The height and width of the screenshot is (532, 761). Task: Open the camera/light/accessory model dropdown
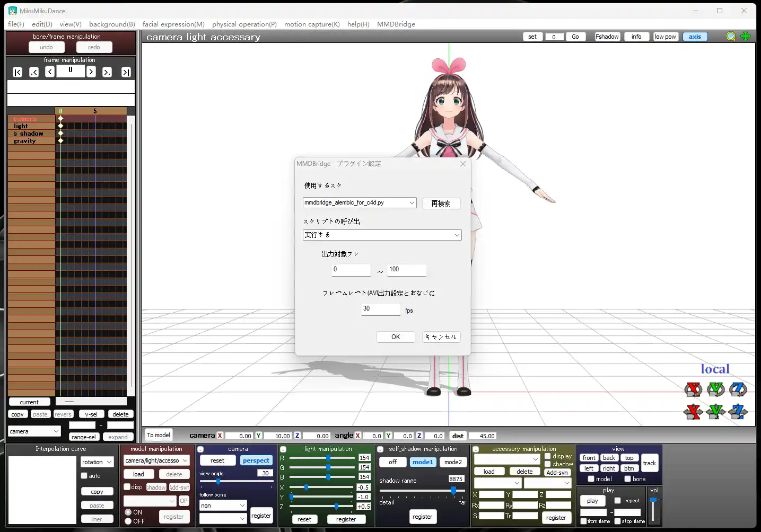click(156, 461)
